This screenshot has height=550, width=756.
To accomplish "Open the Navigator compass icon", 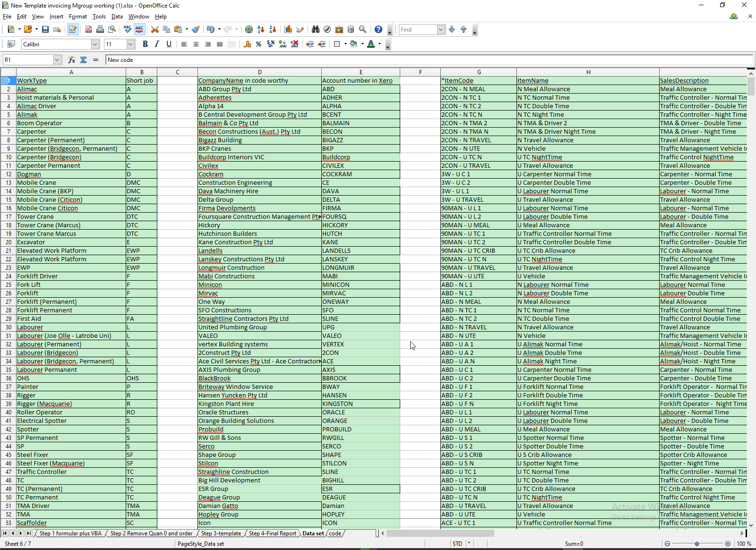I will point(327,29).
